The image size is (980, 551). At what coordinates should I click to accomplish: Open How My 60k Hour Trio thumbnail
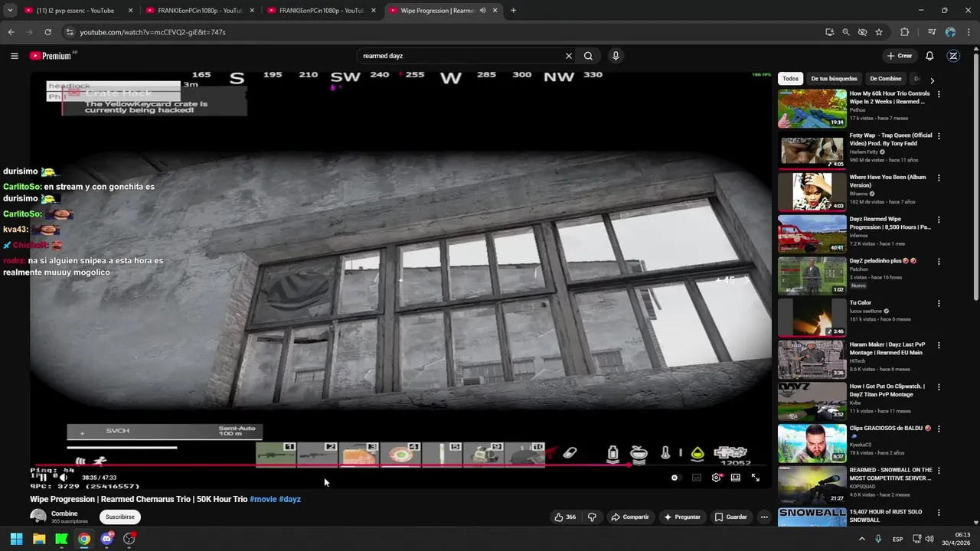pos(812,108)
